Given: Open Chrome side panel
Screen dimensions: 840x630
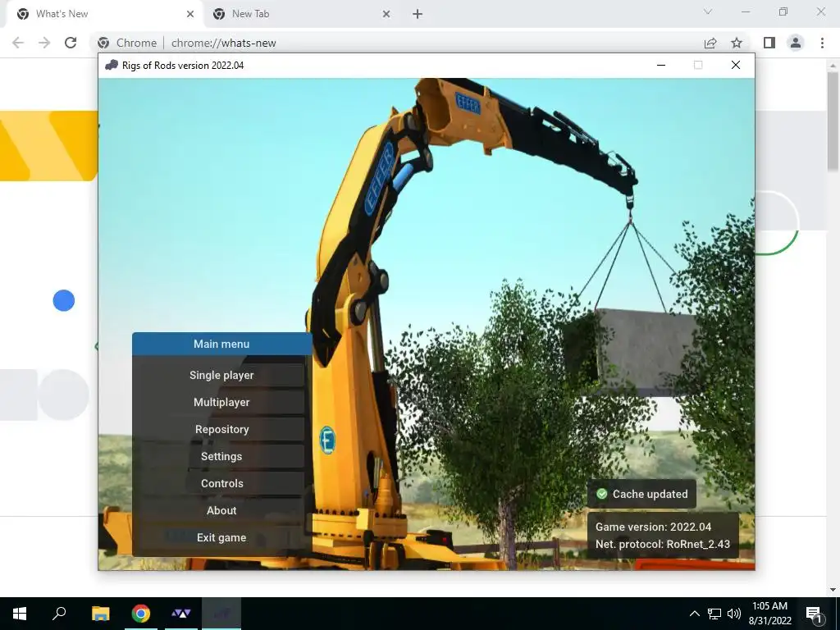Looking at the screenshot, I should point(769,43).
